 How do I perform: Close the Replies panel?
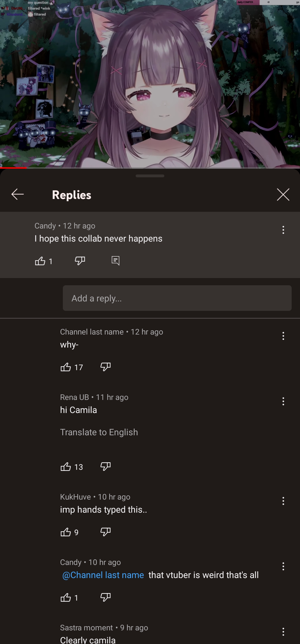pos(283,194)
